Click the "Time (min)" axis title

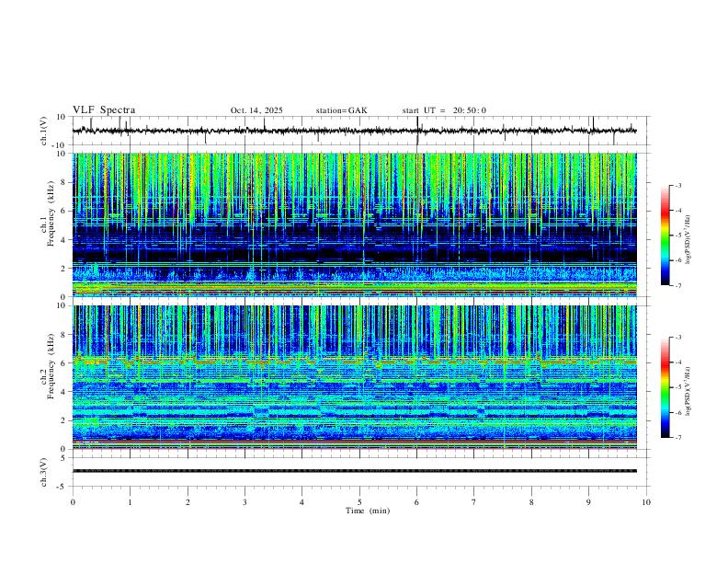368,511
